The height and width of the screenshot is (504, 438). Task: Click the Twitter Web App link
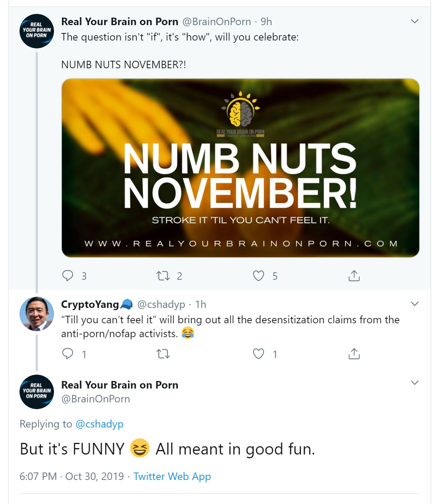pyautogui.click(x=172, y=476)
